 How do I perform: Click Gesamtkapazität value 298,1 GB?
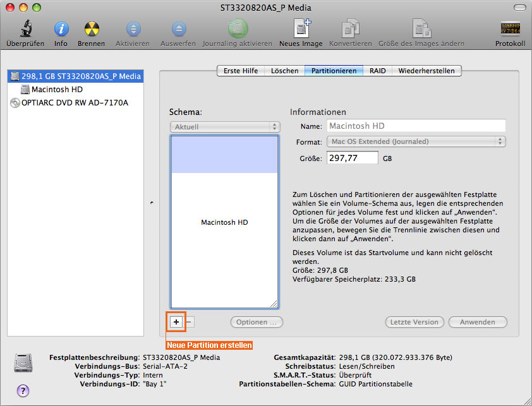tap(396, 357)
